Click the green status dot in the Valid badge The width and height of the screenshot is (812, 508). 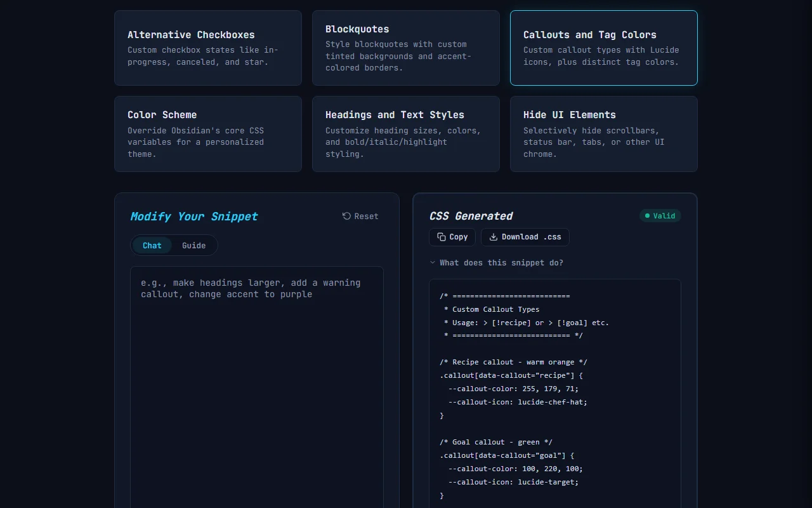[x=647, y=215]
